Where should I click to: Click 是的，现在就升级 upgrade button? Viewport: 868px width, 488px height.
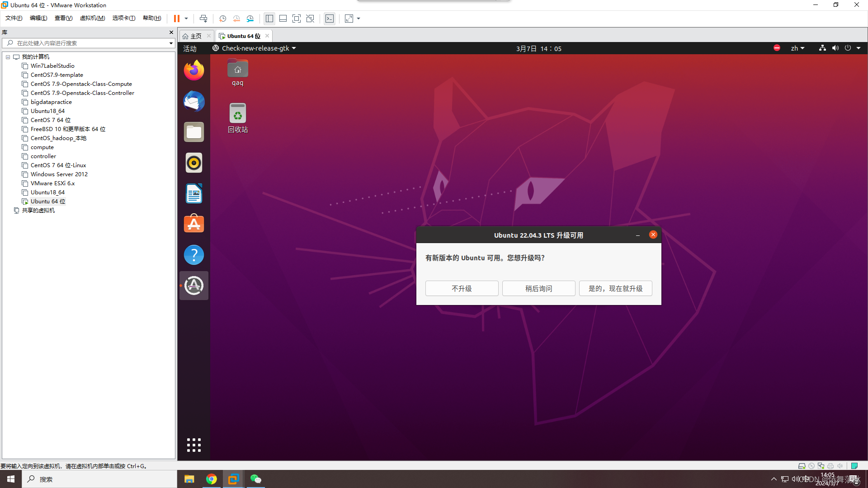point(615,288)
